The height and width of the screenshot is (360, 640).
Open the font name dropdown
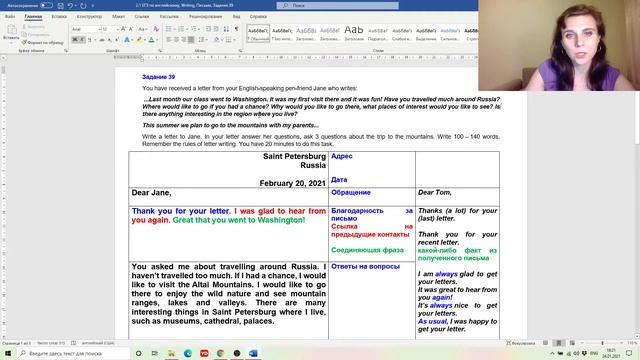pos(99,29)
